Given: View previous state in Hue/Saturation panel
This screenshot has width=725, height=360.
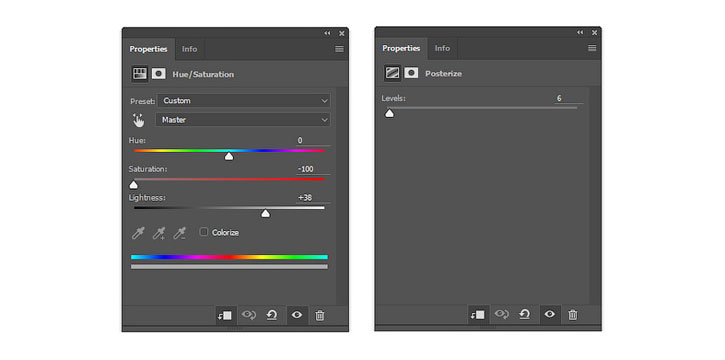Looking at the screenshot, I should click(249, 315).
